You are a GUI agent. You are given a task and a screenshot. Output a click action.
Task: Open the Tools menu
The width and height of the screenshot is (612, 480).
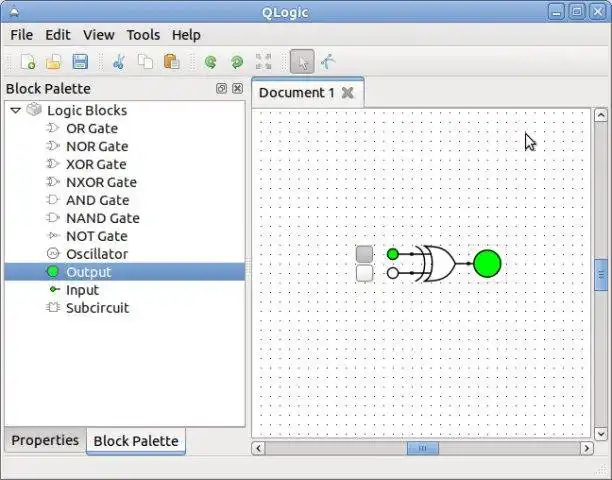point(143,35)
